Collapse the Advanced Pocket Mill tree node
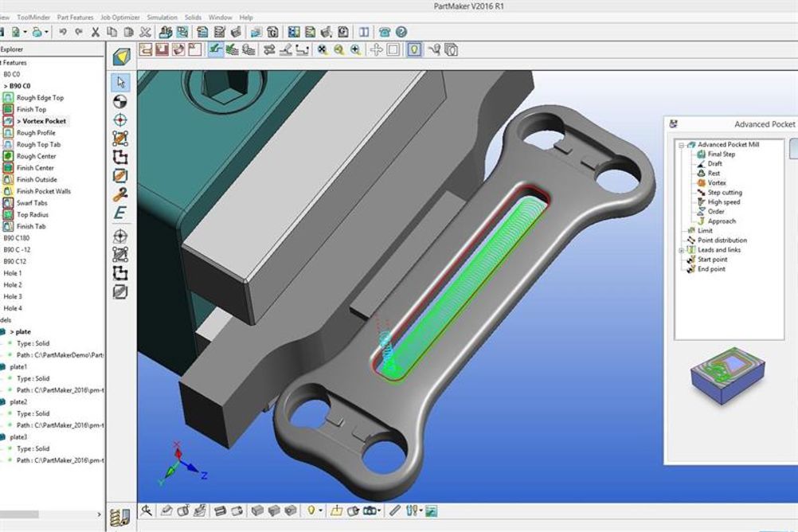This screenshot has height=532, width=798. click(682, 145)
